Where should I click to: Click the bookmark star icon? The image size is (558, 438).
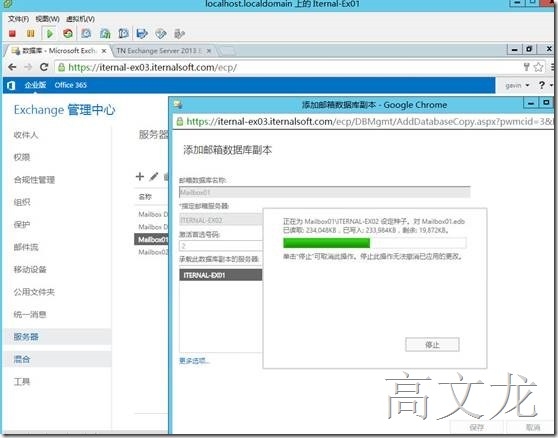coord(538,67)
